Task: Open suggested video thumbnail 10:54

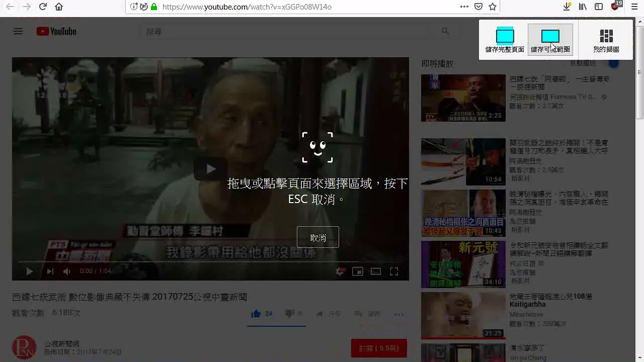Action: (x=463, y=162)
